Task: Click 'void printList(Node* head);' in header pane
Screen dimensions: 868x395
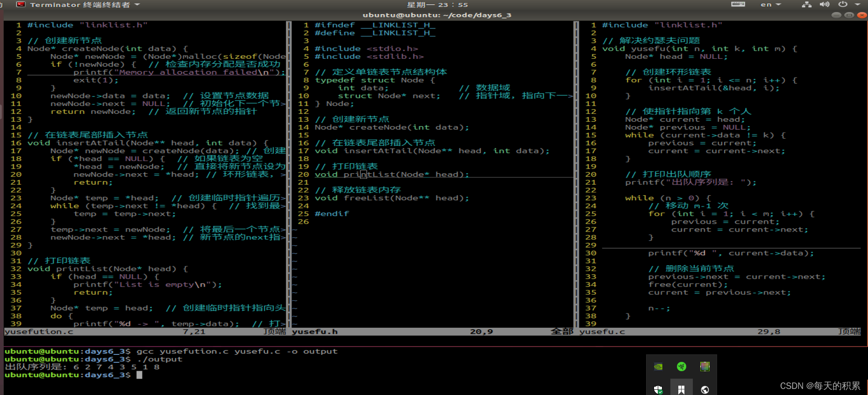Action: coord(392,175)
